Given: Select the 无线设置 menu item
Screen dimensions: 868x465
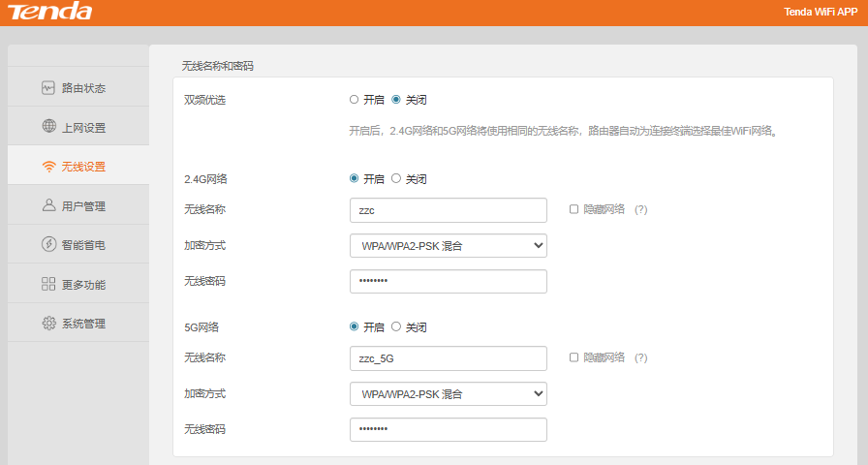Looking at the screenshot, I should 78,166.
